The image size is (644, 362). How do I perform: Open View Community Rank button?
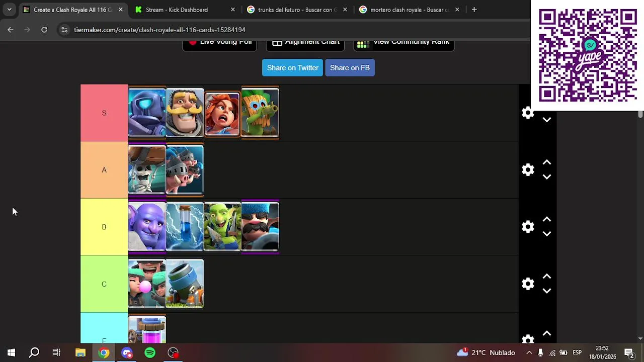(404, 44)
